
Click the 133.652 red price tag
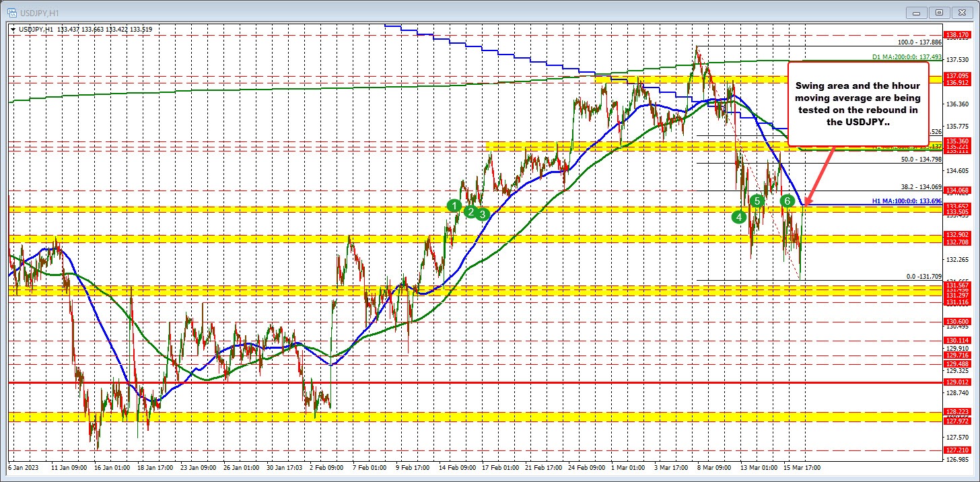pyautogui.click(x=957, y=205)
